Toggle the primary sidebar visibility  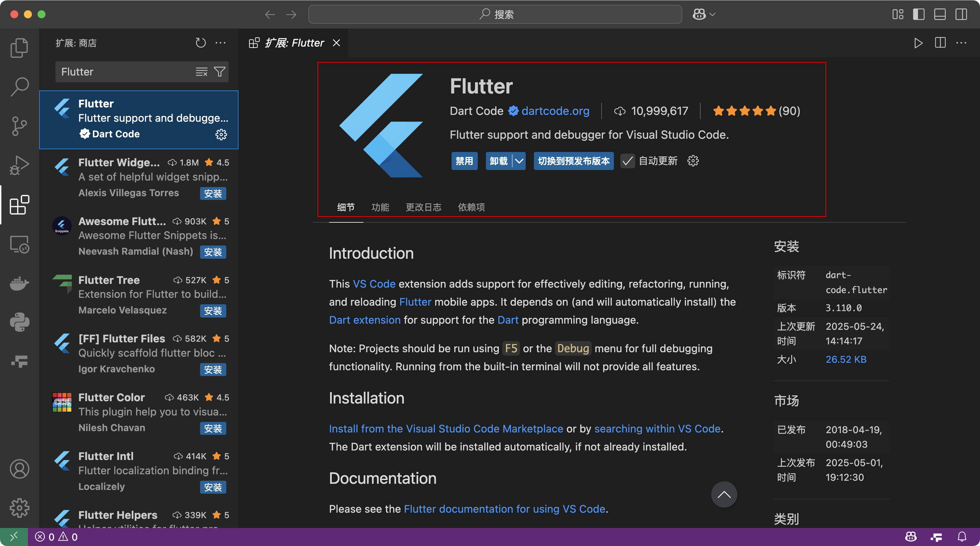(x=919, y=14)
